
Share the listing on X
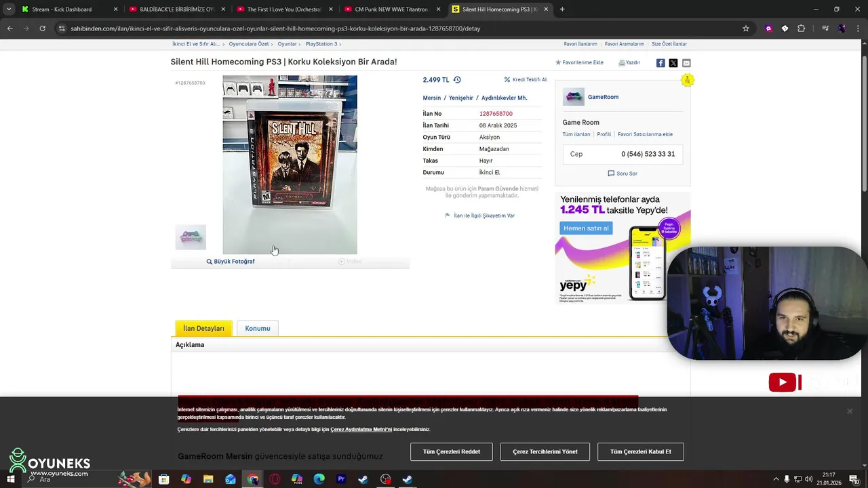[673, 63]
